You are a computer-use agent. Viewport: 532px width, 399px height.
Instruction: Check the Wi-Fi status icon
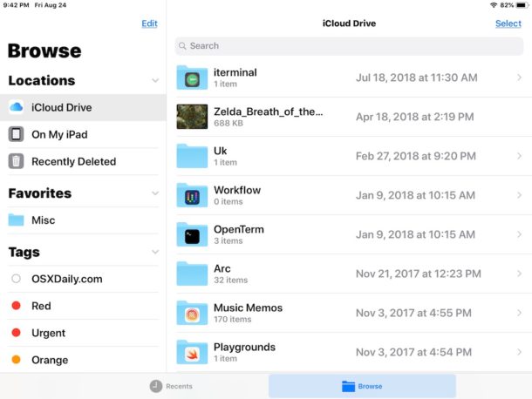[494, 5]
